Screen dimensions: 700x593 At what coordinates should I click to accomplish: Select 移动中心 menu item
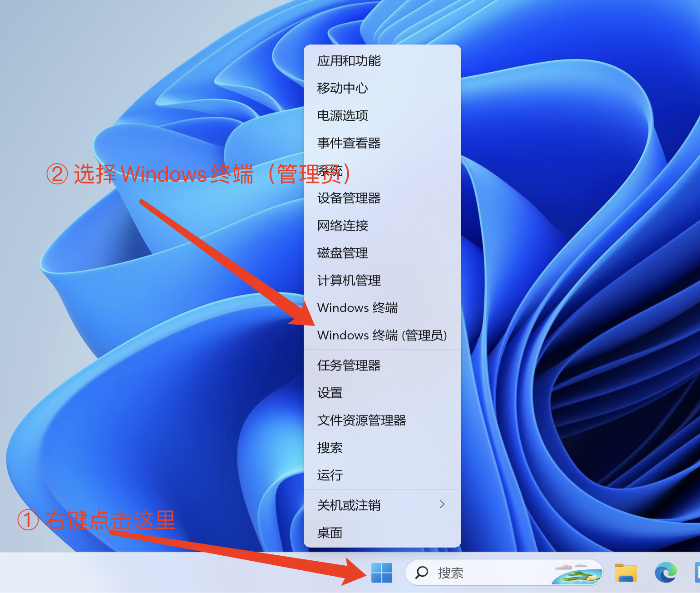click(x=382, y=88)
